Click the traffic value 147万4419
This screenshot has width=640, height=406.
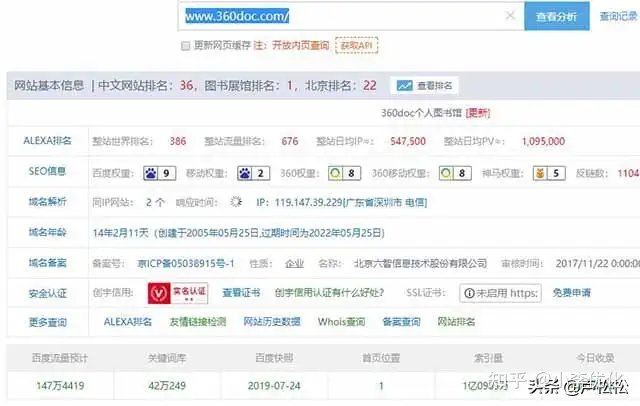coord(60,386)
